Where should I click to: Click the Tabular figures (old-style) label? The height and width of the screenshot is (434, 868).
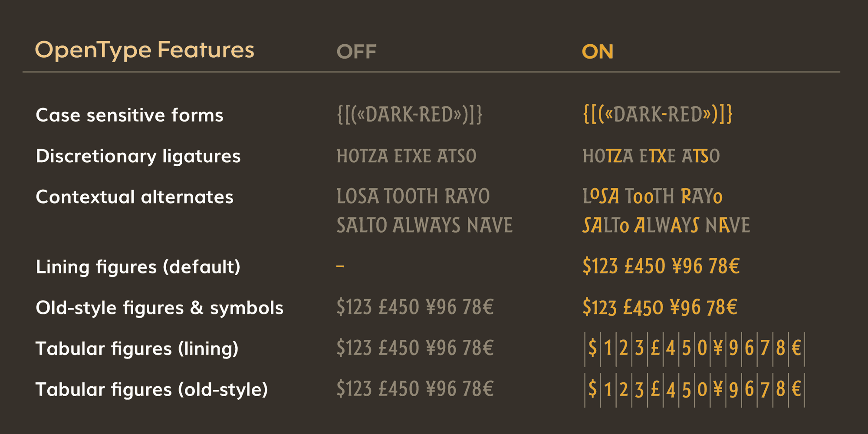pos(151,389)
